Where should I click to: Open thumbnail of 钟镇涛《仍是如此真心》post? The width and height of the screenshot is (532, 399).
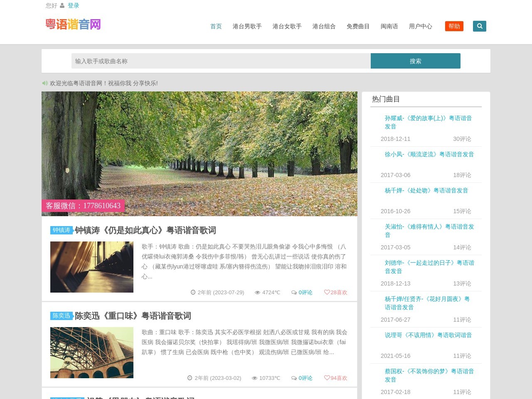coord(92,267)
